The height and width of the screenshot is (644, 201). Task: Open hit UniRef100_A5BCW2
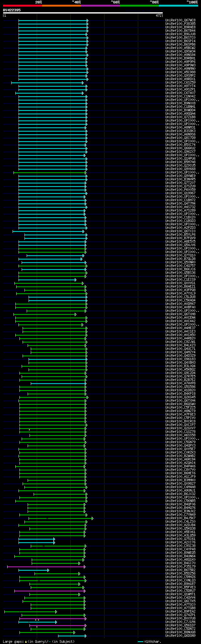(x=180, y=48)
